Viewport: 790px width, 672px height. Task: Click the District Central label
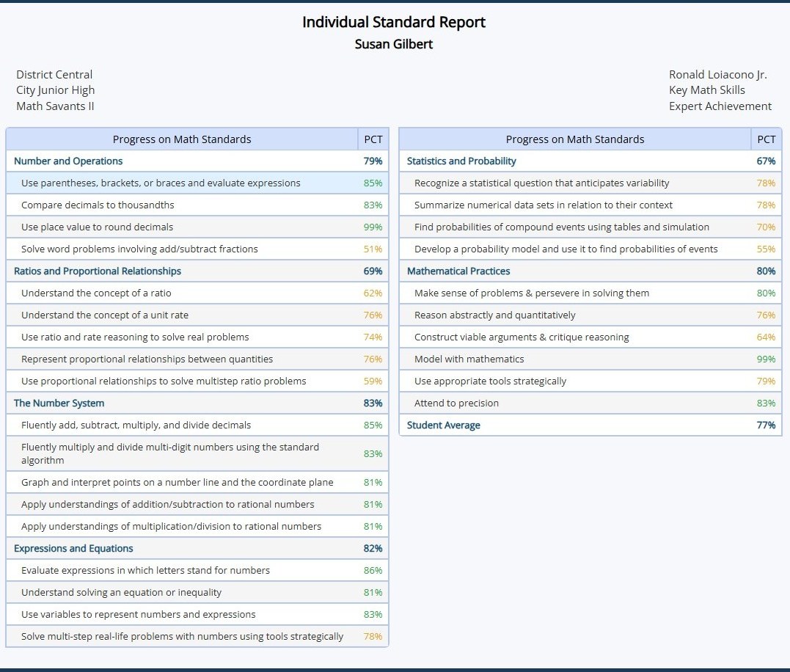click(54, 75)
